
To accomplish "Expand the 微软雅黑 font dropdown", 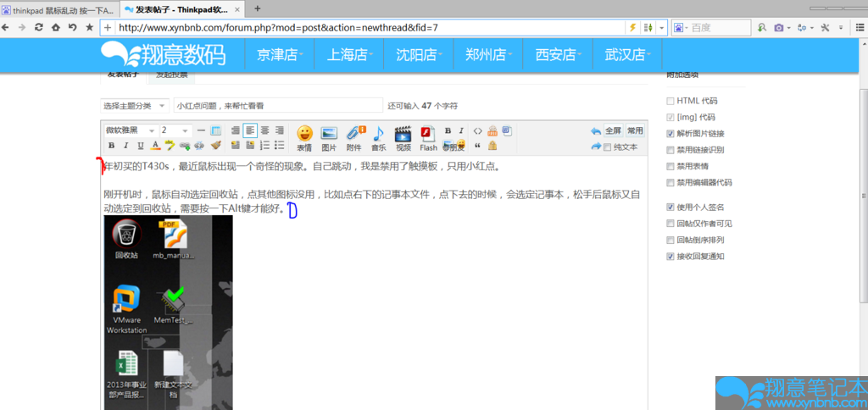I will pyautogui.click(x=131, y=130).
